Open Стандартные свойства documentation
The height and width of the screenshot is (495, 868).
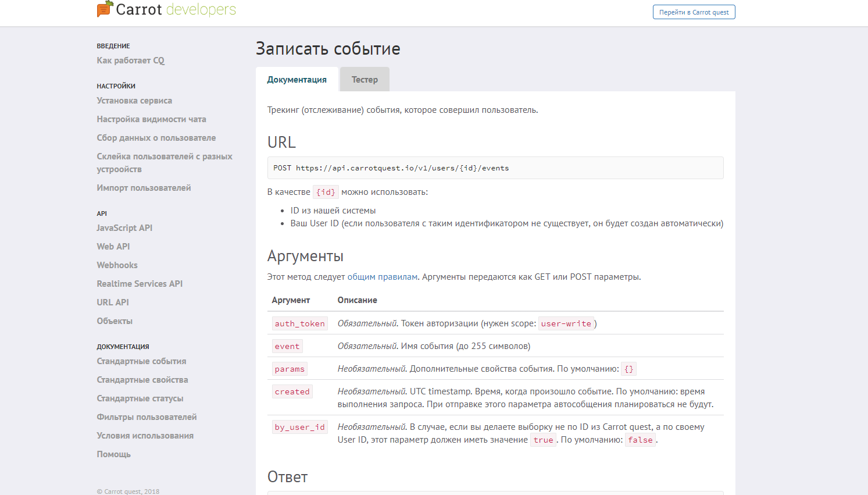(x=142, y=380)
